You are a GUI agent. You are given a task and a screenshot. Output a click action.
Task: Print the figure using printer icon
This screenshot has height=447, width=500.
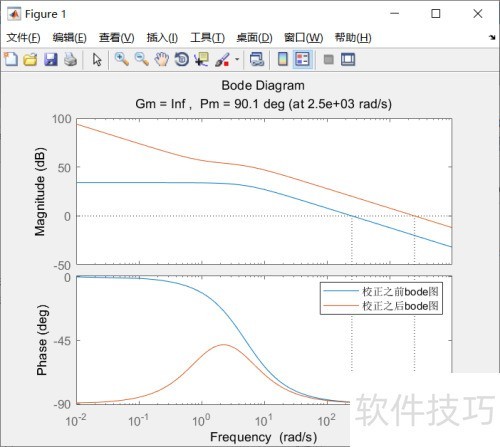[71, 60]
